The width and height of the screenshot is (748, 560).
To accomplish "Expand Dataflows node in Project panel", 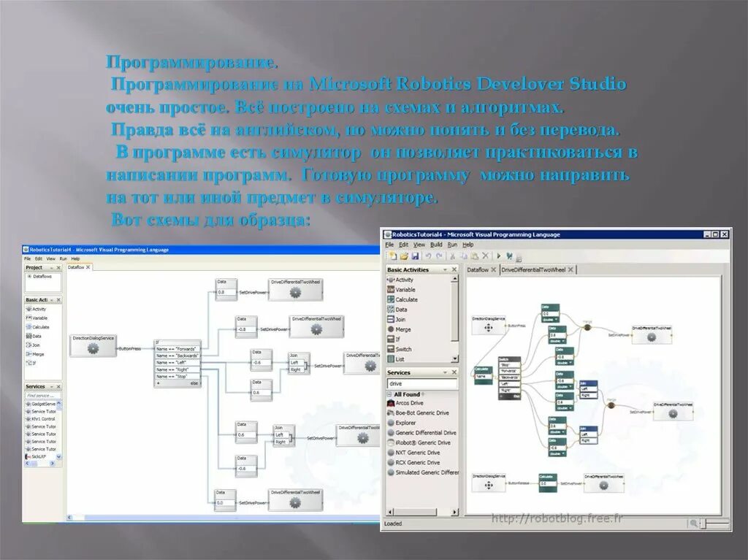I will (x=29, y=277).
